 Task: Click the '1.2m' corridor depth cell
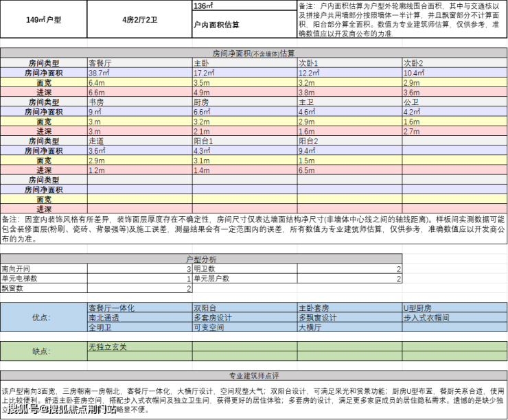coord(139,170)
